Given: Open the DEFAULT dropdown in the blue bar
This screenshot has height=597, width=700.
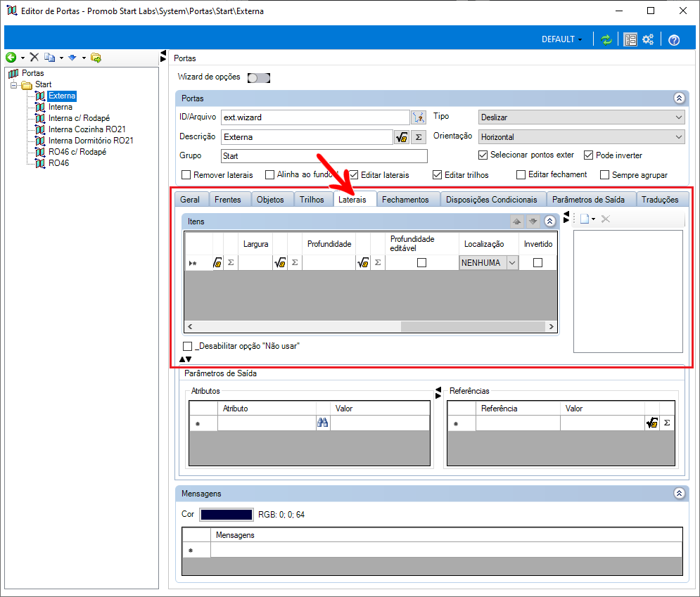Looking at the screenshot, I should coord(561,39).
